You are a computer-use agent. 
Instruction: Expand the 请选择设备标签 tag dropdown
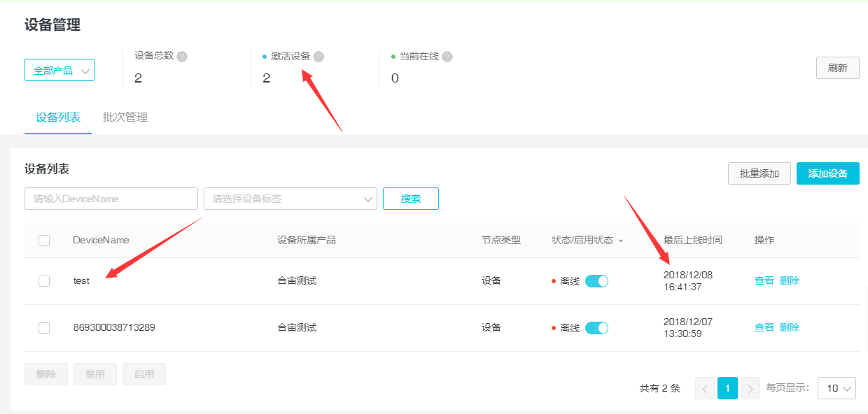coord(290,199)
